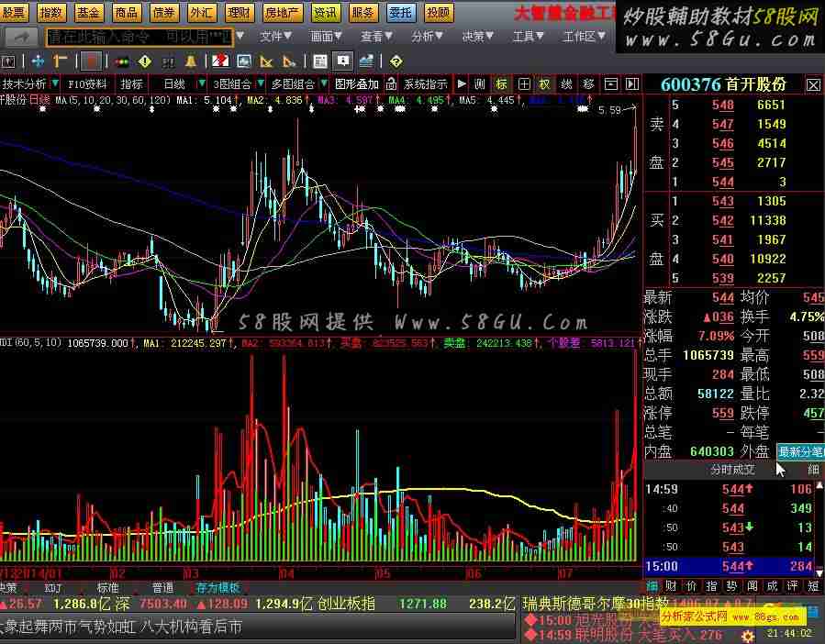825x644 pixels.
Task: Open the 多图组合 dropdown arrow
Action: tap(324, 83)
